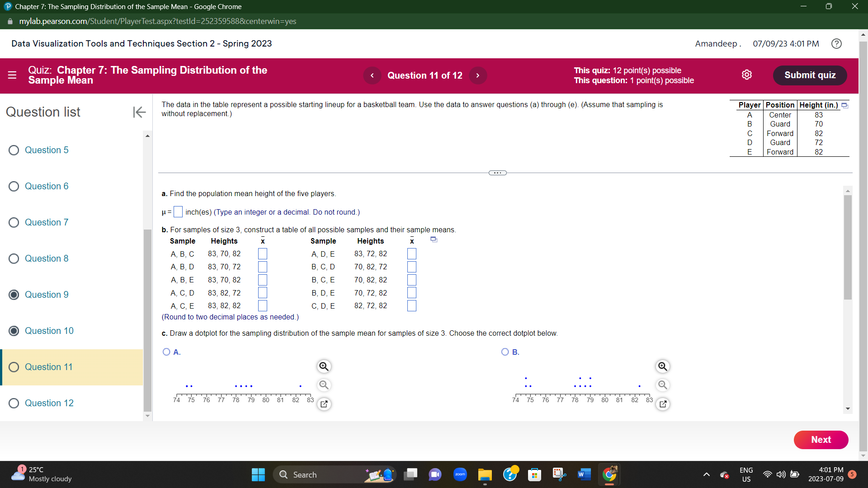Open weather widget showing 25°C
Screen dimensions: 868x488
[x=42, y=474]
